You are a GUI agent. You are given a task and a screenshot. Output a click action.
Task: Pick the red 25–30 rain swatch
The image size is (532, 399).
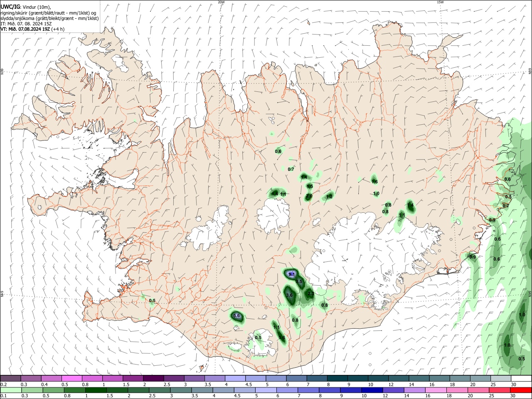500,390
